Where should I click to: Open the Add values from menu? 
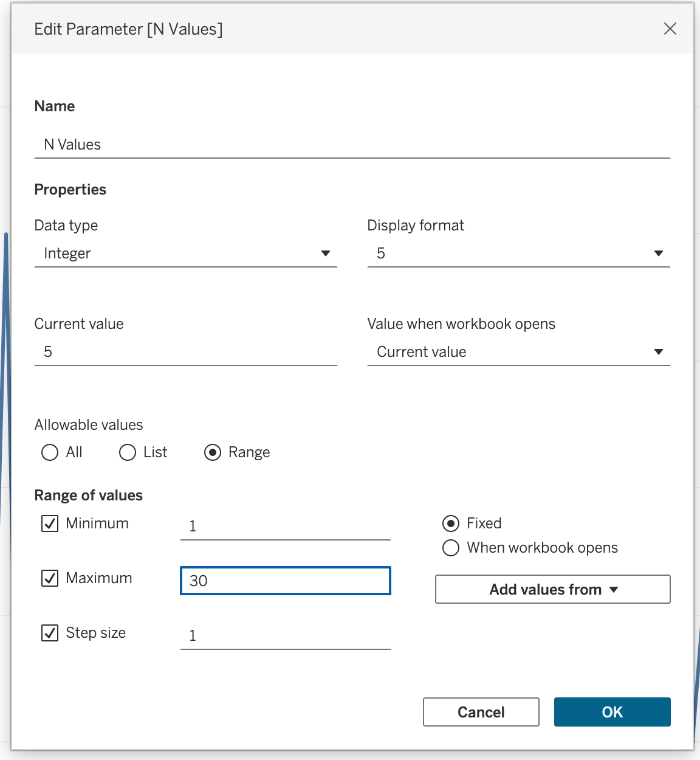(552, 589)
